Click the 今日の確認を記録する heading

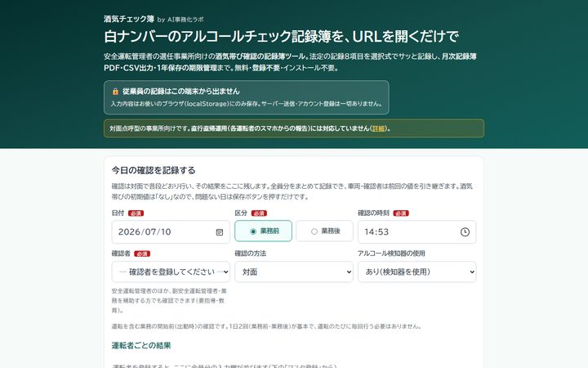(x=154, y=170)
